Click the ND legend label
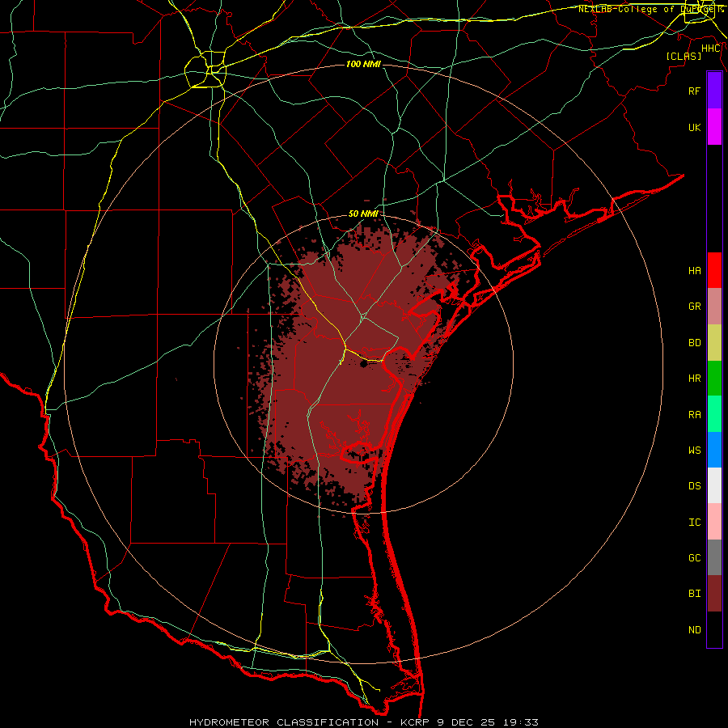This screenshot has width=728, height=728. pos(695,630)
